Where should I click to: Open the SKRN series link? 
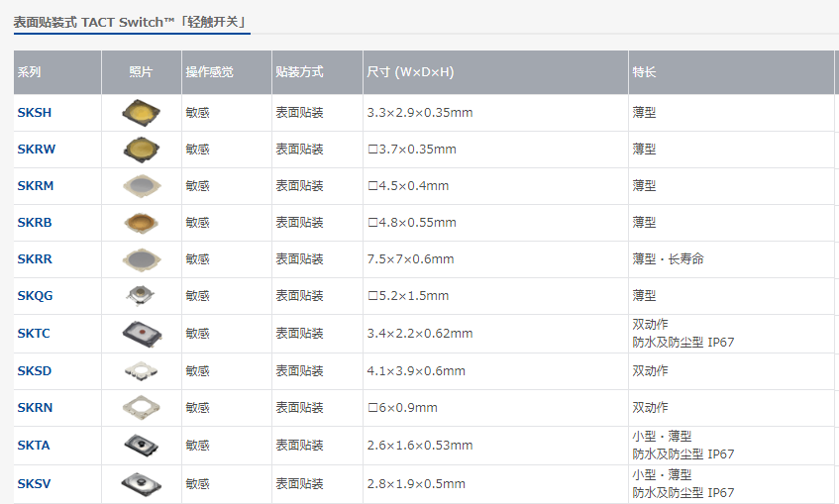pos(35,408)
